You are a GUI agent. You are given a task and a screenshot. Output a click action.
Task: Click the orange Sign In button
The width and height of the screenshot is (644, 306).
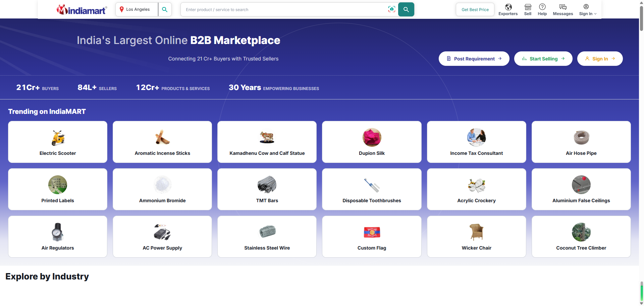(600, 59)
